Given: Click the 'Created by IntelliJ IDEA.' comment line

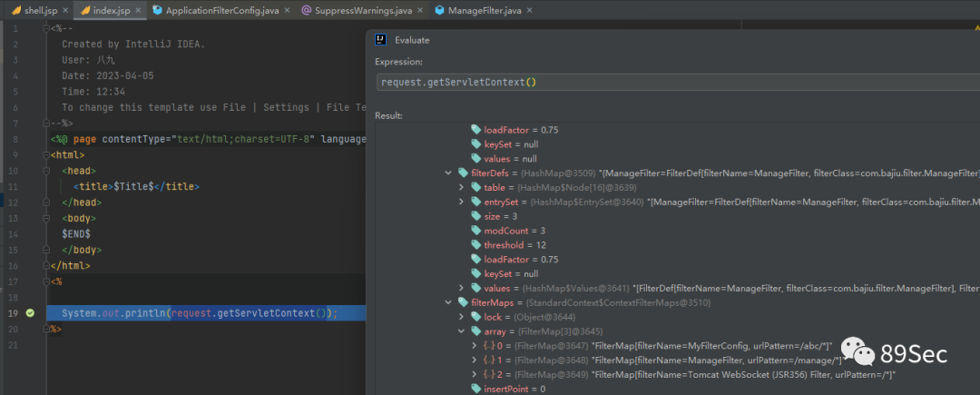Looking at the screenshot, I should click(x=133, y=44).
